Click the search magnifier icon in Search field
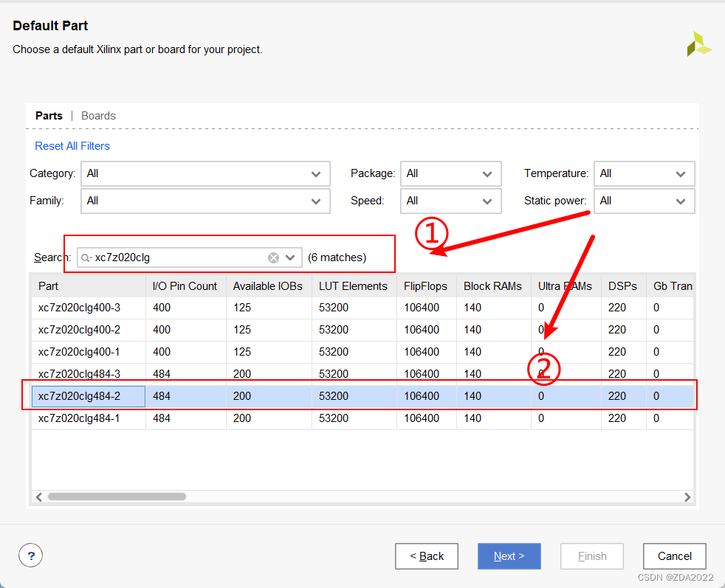Screen dimensions: 725x588 (86, 257)
